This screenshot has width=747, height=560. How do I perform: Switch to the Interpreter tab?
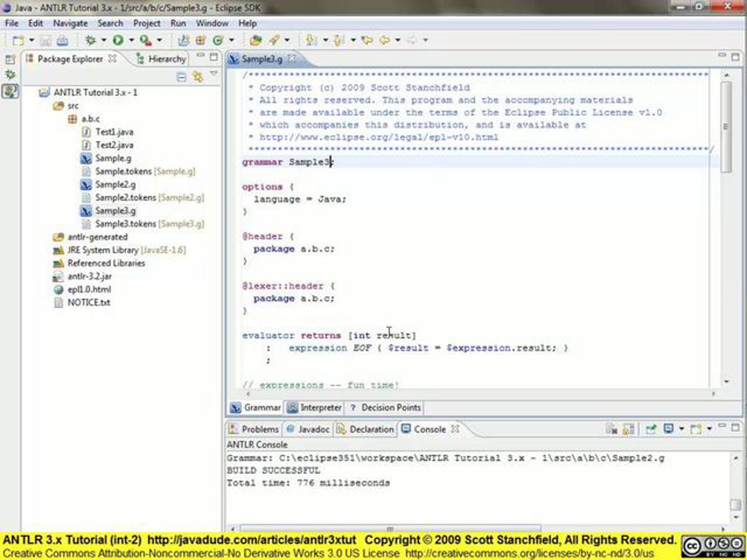314,408
